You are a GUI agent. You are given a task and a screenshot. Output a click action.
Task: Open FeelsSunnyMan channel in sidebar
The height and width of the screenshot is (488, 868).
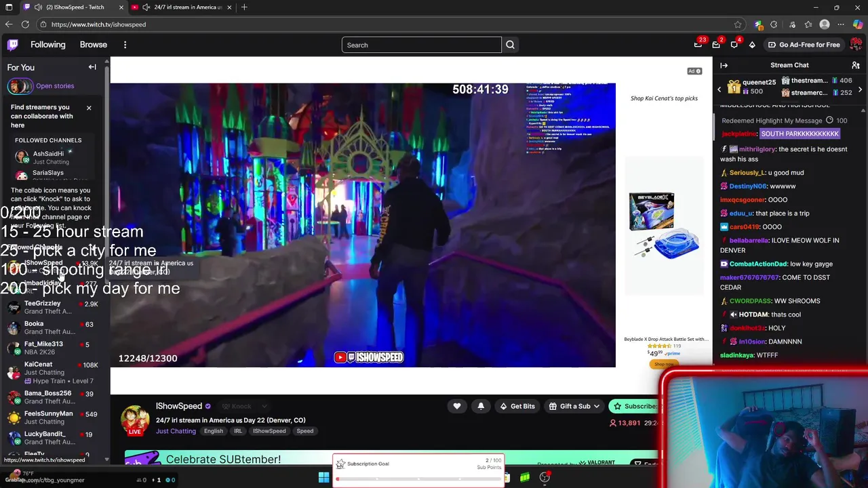click(x=53, y=418)
